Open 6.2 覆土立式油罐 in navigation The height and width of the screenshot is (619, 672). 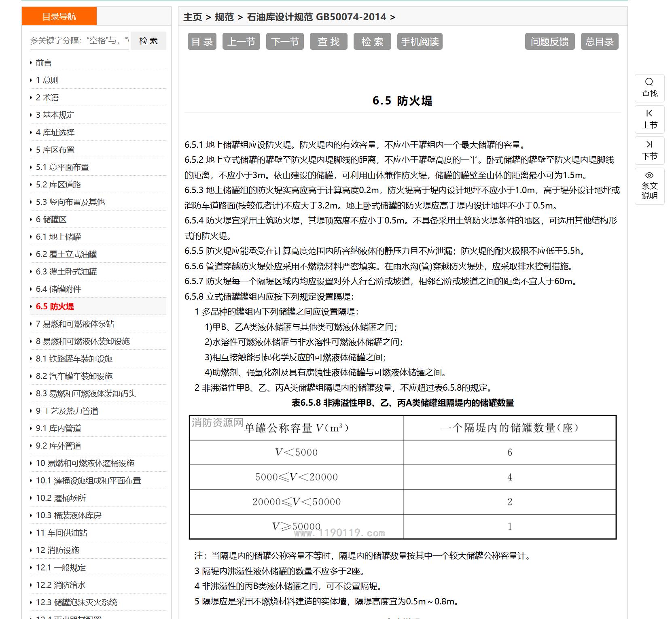tap(66, 254)
